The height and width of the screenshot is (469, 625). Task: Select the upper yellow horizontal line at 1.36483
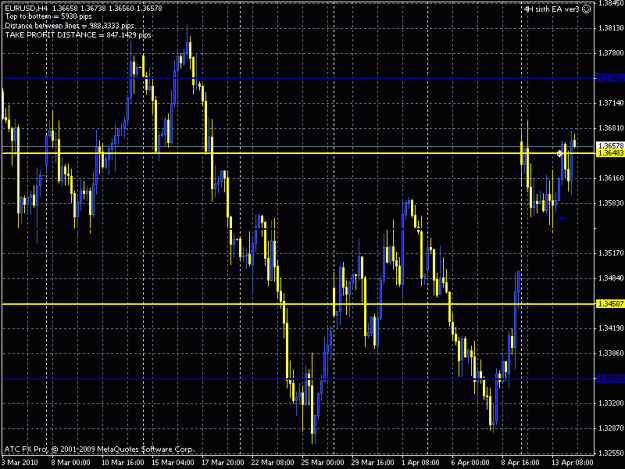tap(298, 153)
